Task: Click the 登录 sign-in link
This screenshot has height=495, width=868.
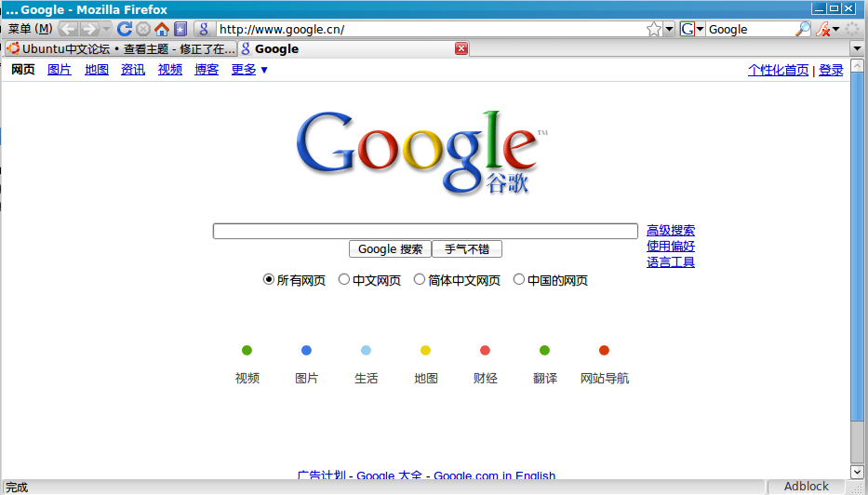Action: click(x=831, y=70)
